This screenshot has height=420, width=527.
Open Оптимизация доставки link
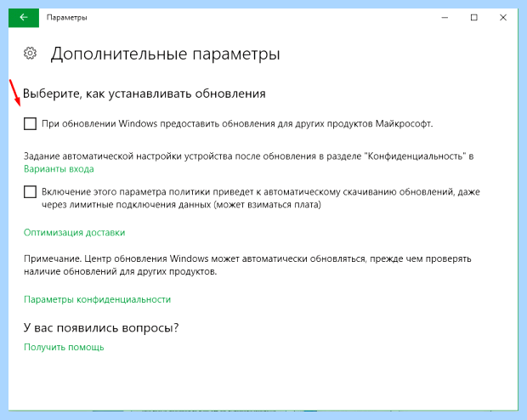pos(74,232)
